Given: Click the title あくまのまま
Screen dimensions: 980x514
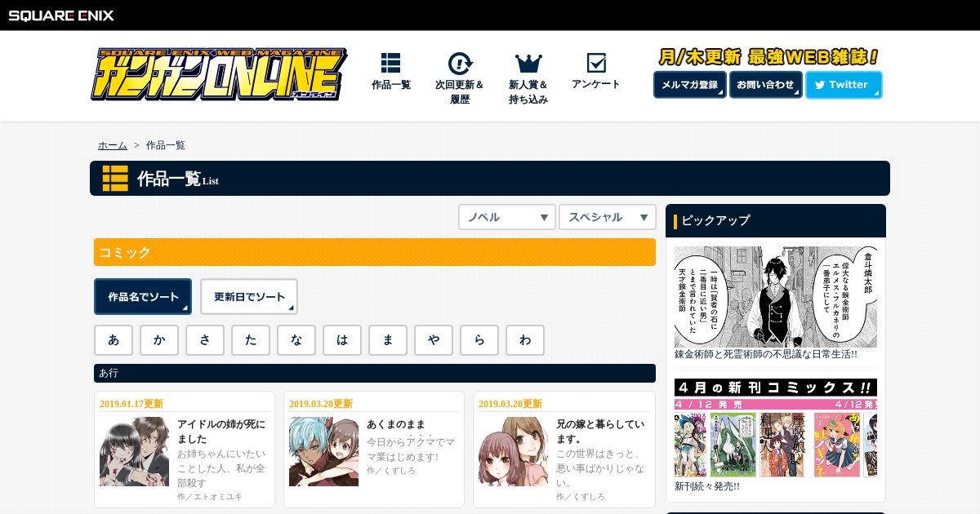Looking at the screenshot, I should point(396,424).
